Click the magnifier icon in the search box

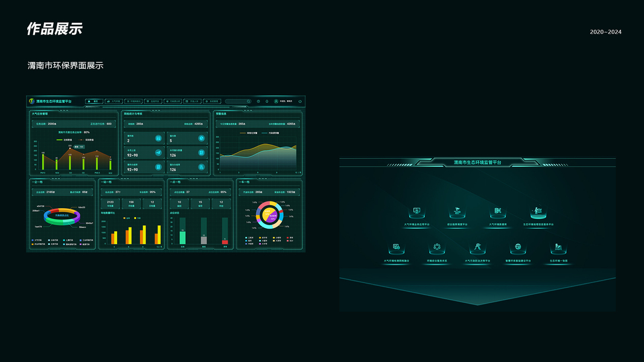(249, 101)
